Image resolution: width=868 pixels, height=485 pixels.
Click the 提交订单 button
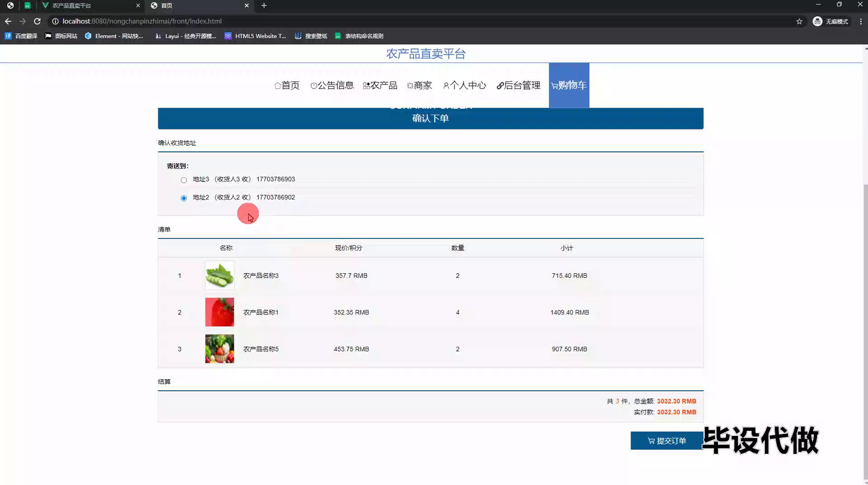(x=666, y=441)
